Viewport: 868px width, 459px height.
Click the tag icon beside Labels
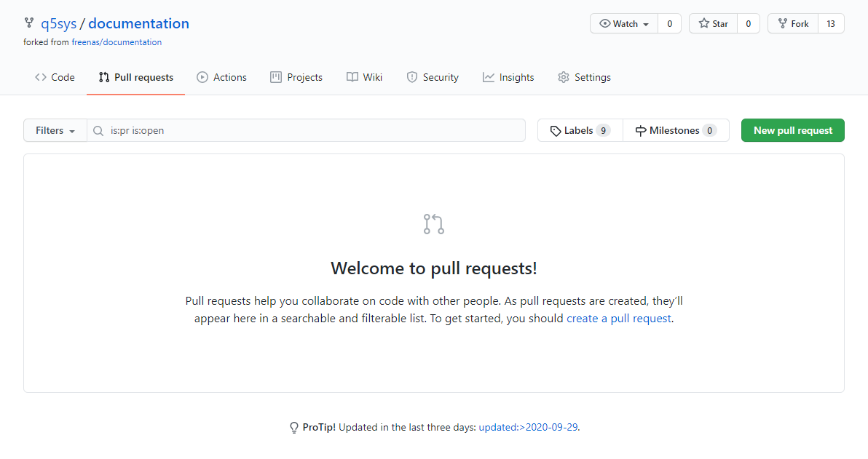(x=556, y=131)
